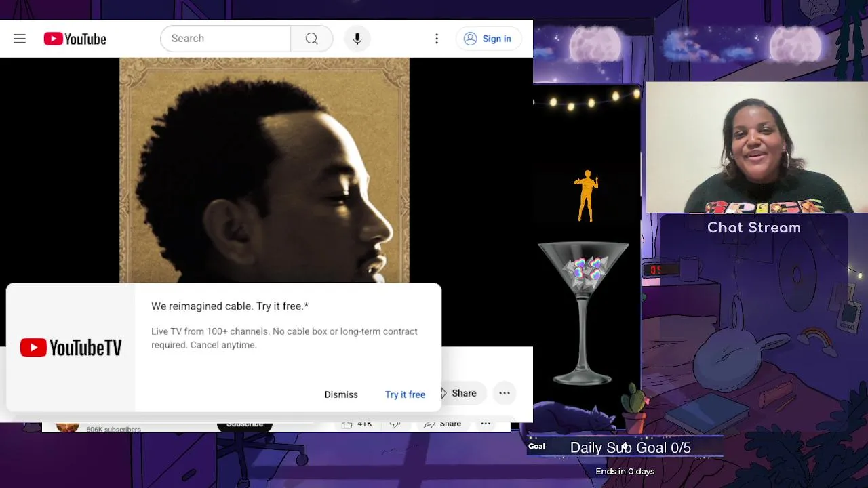Subscribe to the channel with 606K subscribers
This screenshot has width=868, height=488.
[245, 425]
